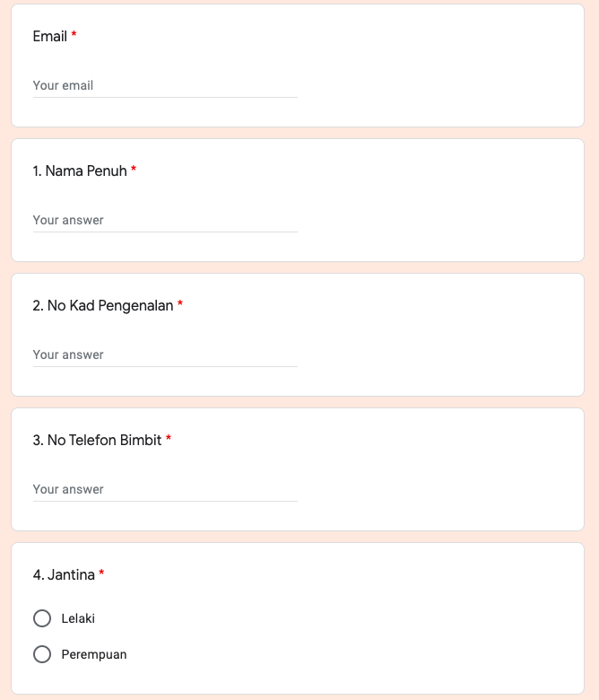
Task: Click the red asterisk beside No Kad Pengenalan
Action: pos(180,304)
